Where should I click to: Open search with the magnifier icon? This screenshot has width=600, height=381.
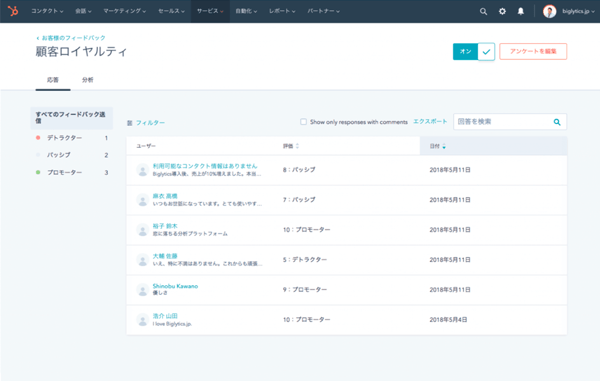(x=484, y=11)
